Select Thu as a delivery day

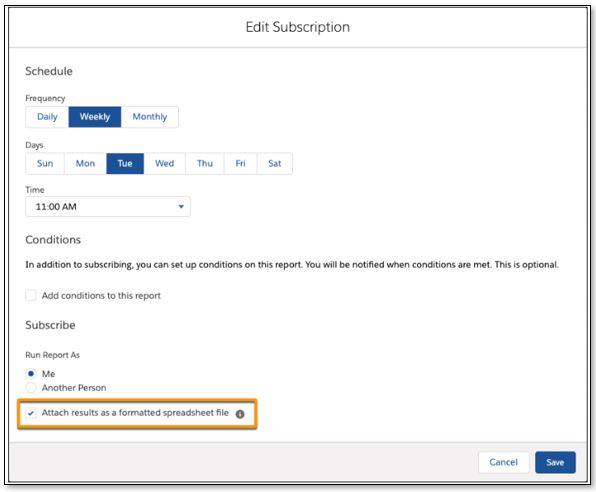[204, 163]
